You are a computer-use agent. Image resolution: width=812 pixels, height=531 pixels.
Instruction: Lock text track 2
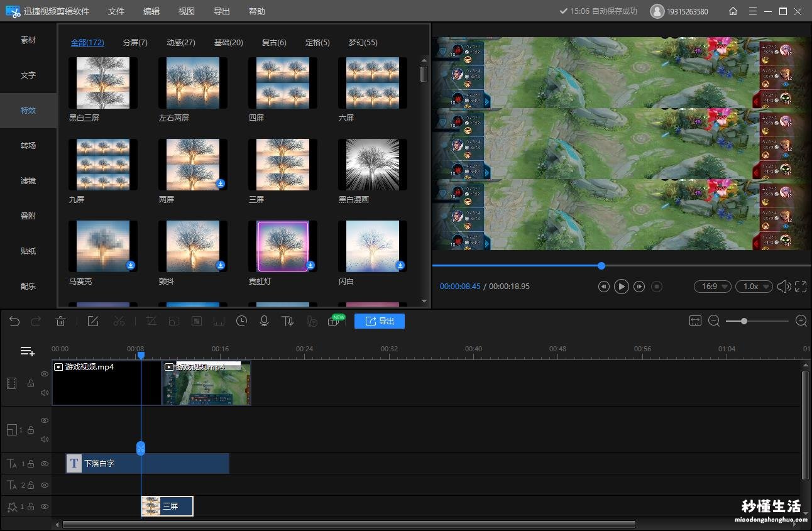(30, 485)
